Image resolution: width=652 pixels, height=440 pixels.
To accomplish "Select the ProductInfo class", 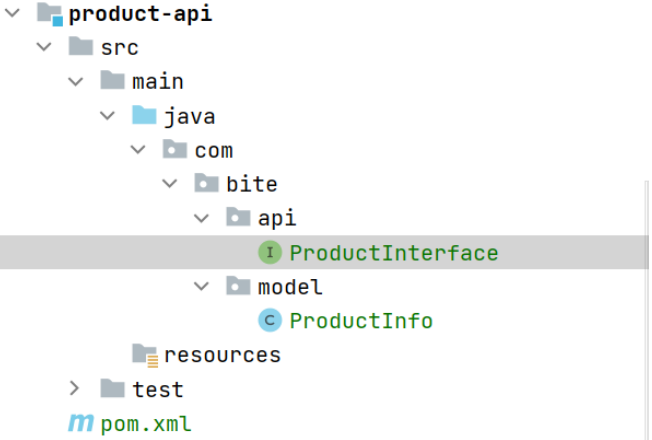I will [361, 321].
